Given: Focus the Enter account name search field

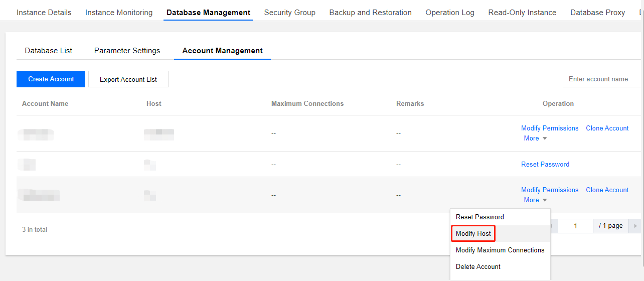Looking at the screenshot, I should pos(602,79).
